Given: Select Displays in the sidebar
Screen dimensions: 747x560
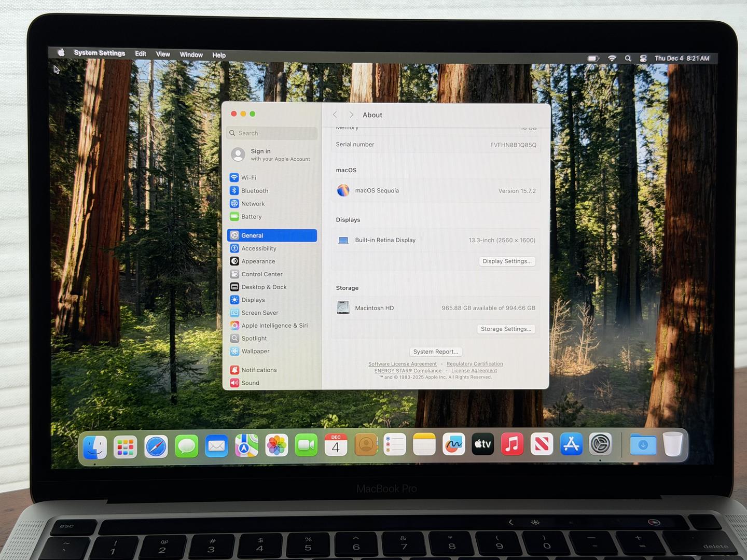Looking at the screenshot, I should [x=272, y=300].
